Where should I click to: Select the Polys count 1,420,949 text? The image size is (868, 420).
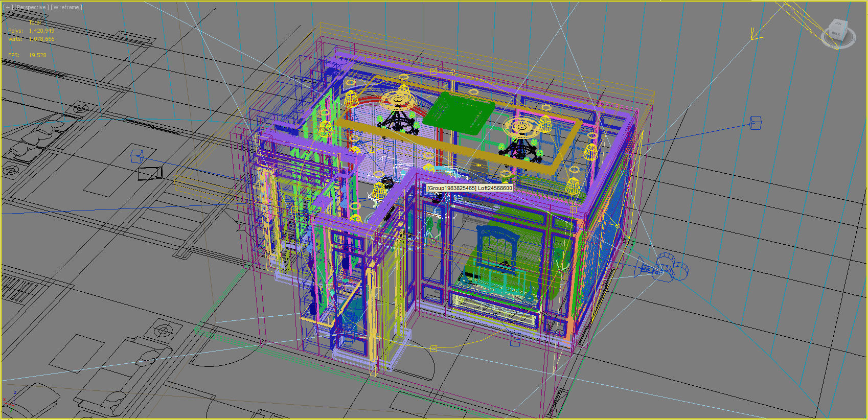tap(41, 31)
